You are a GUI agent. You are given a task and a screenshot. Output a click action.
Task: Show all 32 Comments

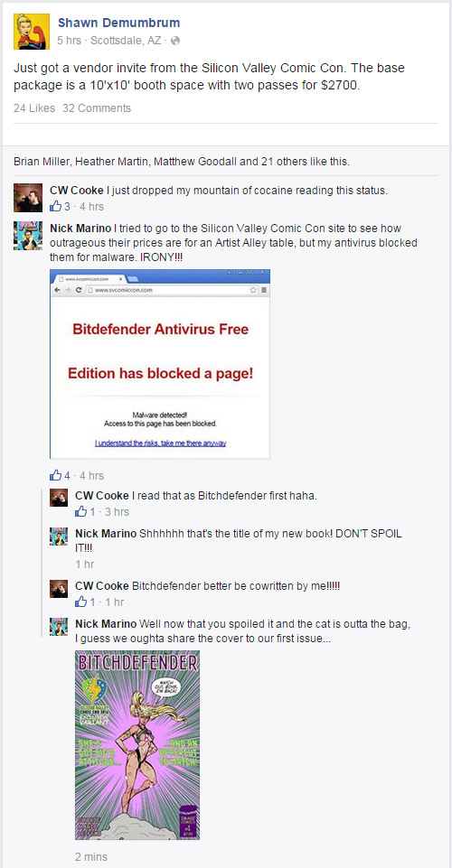tap(97, 108)
